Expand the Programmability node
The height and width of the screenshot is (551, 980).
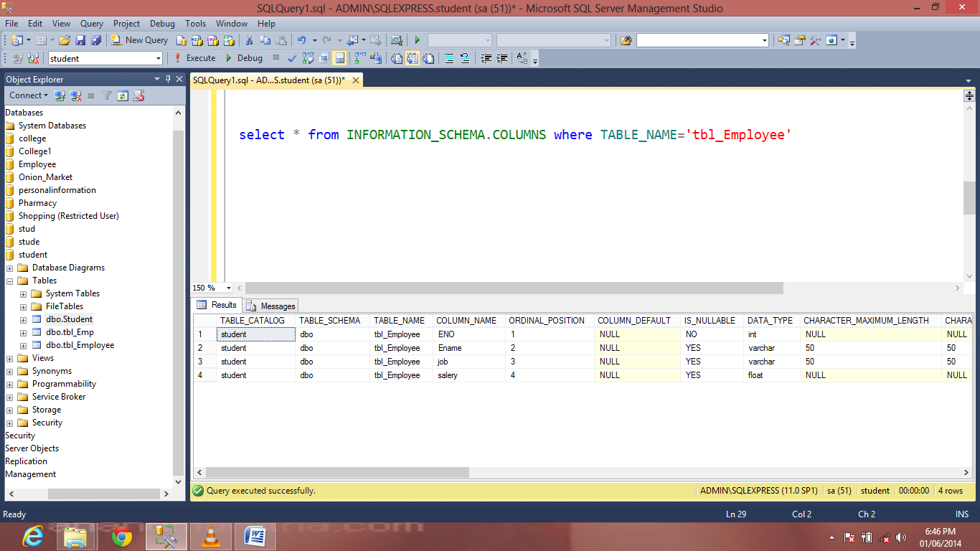pyautogui.click(x=10, y=384)
